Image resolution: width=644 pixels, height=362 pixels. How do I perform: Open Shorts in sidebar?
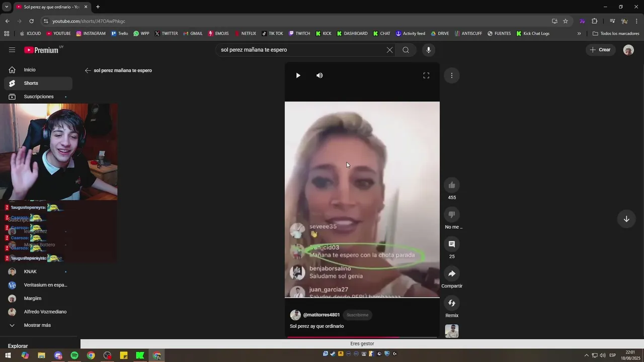[x=38, y=83]
